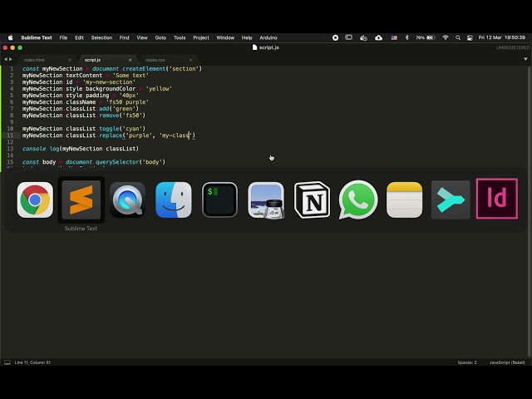Screen dimensions: 532x399
Task: Click classList.toggle on line 10
Action: (92, 129)
